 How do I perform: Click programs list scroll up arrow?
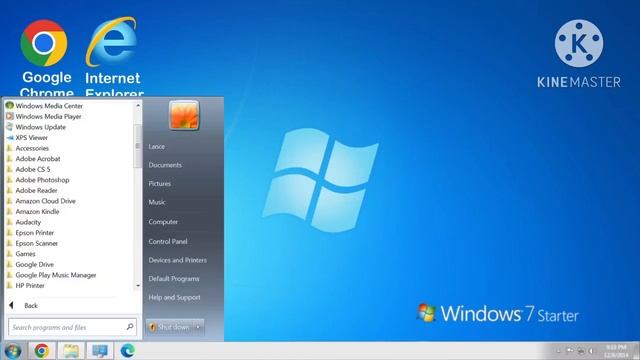(x=138, y=105)
